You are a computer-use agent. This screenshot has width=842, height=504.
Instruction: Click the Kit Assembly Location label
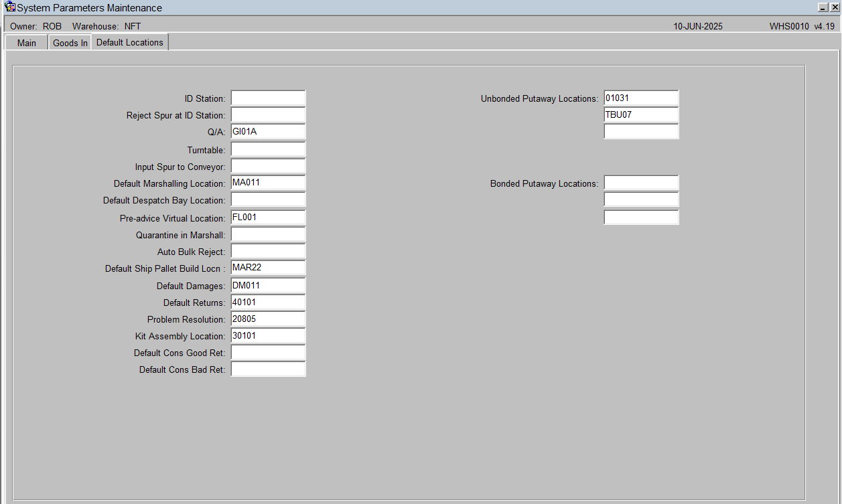coord(180,336)
